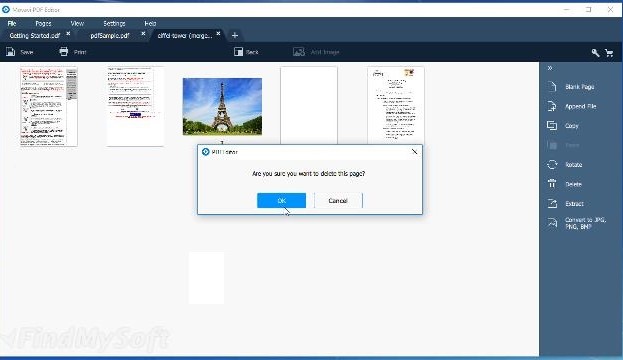This screenshot has height=360, width=623.
Task: Close the delete confirmation dialog
Action: coord(414,152)
